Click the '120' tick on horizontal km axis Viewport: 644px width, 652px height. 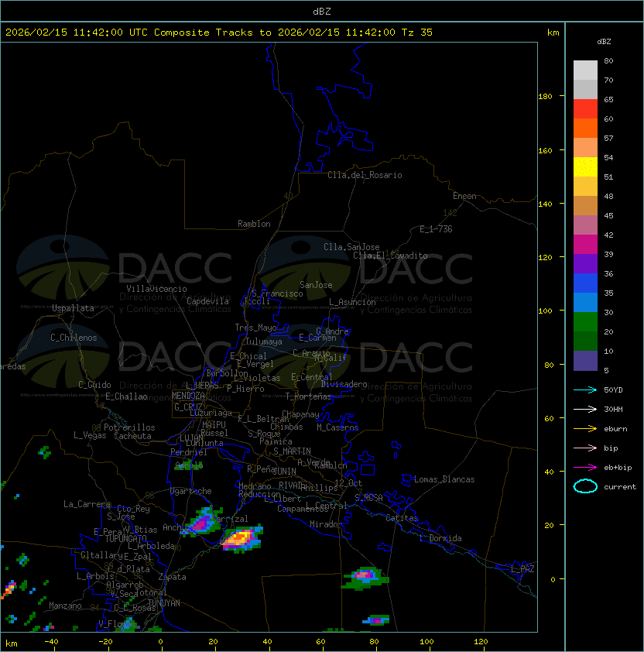[481, 642]
